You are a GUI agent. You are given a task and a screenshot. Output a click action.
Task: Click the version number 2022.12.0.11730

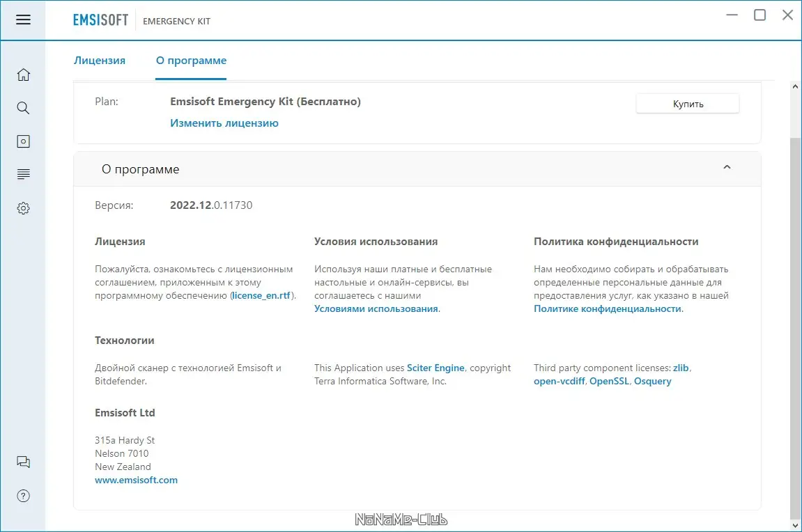pyautogui.click(x=211, y=205)
